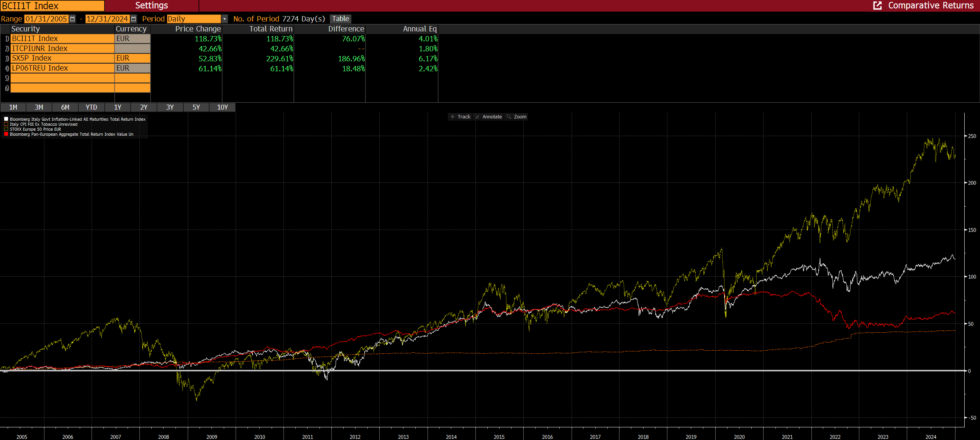Click the Comparative Returns pop-out icon

(877, 5)
